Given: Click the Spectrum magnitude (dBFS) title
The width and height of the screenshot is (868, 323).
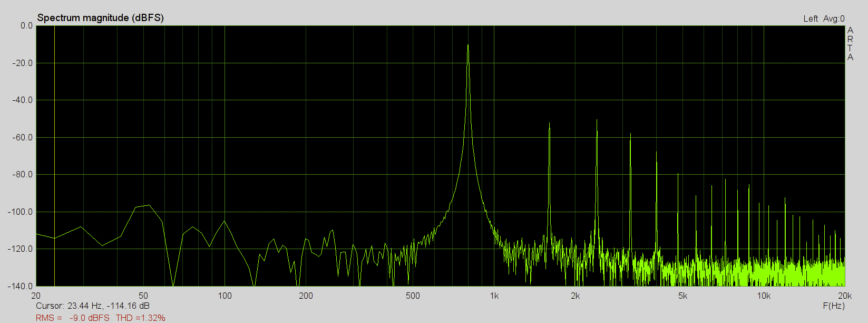Looking at the screenshot, I should (100, 18).
